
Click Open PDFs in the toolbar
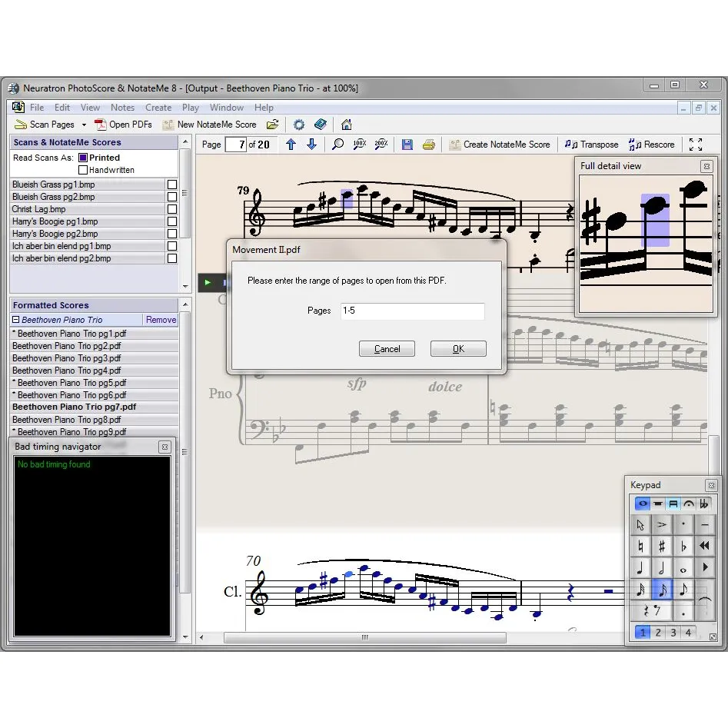pyautogui.click(x=124, y=125)
